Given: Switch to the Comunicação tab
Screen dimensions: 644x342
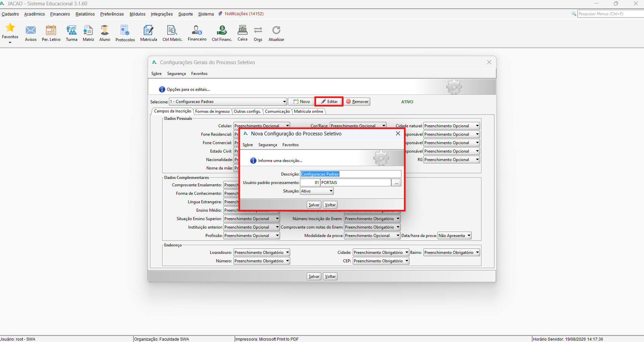Looking at the screenshot, I should coord(277,111).
